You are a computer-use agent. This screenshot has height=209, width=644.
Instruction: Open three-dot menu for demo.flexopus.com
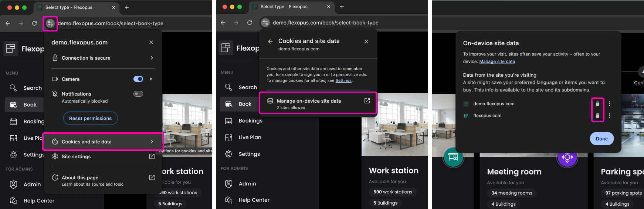tap(609, 104)
